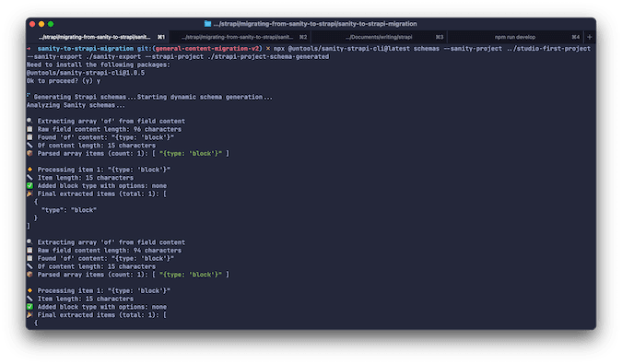The height and width of the screenshot is (364, 622).
Task: Click clipboard icon beside '94 characters' line
Action: 29,251
